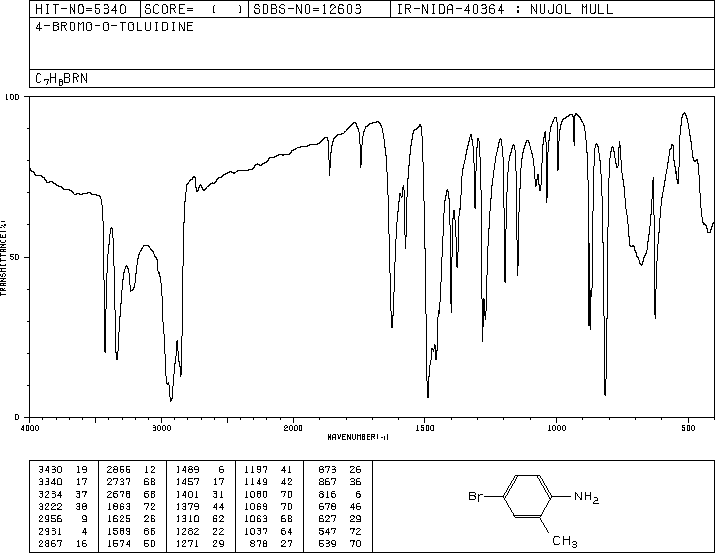Screen dimensions: 715x553
Task: Click the benzene ring in the structure diagram
Action: click(528, 496)
